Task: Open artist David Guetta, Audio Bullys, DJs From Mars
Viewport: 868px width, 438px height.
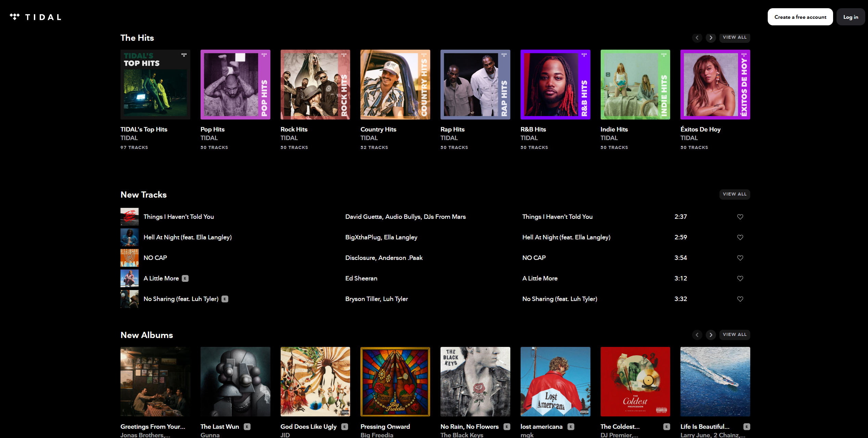Action: click(x=406, y=217)
